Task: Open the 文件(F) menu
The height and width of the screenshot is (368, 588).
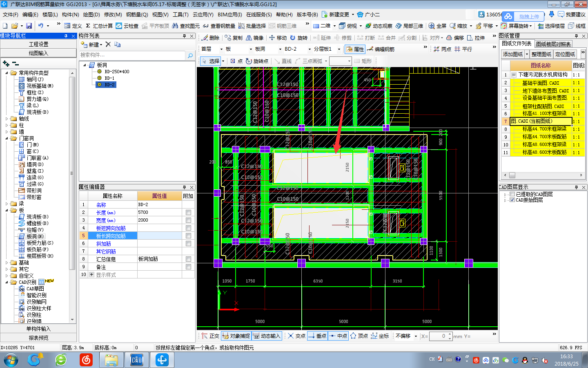Action: coord(10,14)
